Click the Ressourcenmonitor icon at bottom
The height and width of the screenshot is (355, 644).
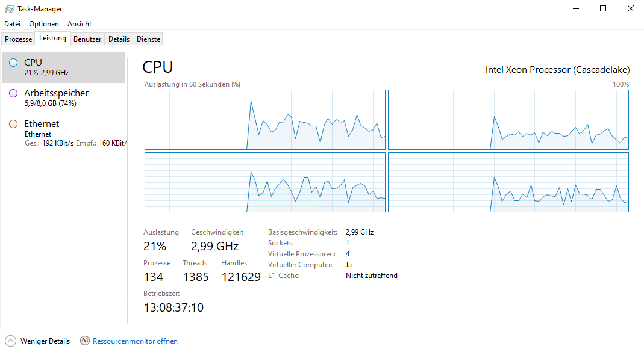85,341
